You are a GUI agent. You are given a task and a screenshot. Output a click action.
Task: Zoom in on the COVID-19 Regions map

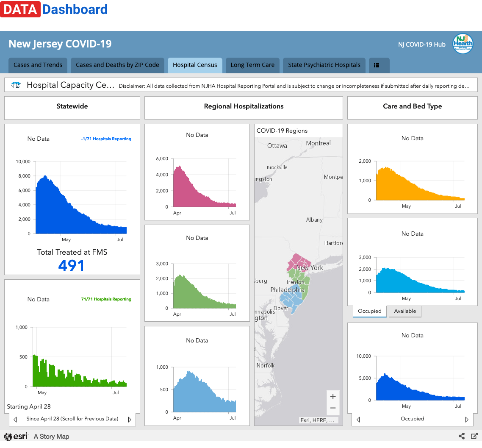click(333, 397)
